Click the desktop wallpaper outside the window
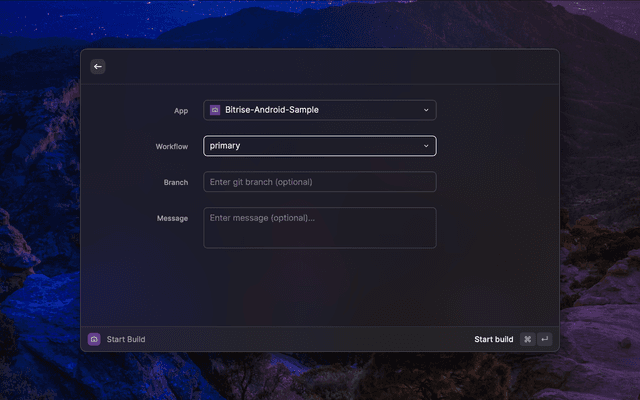Viewport: 640px width, 400px height. pos(600,200)
